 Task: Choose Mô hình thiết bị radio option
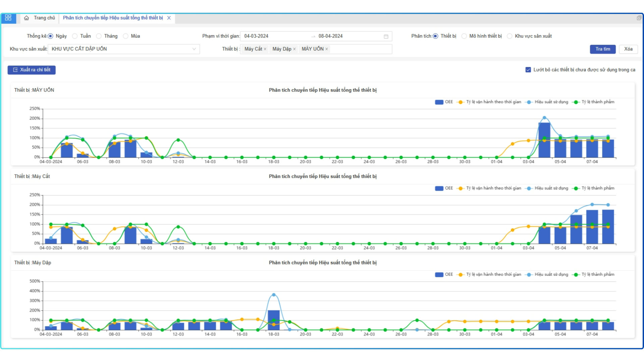(464, 36)
